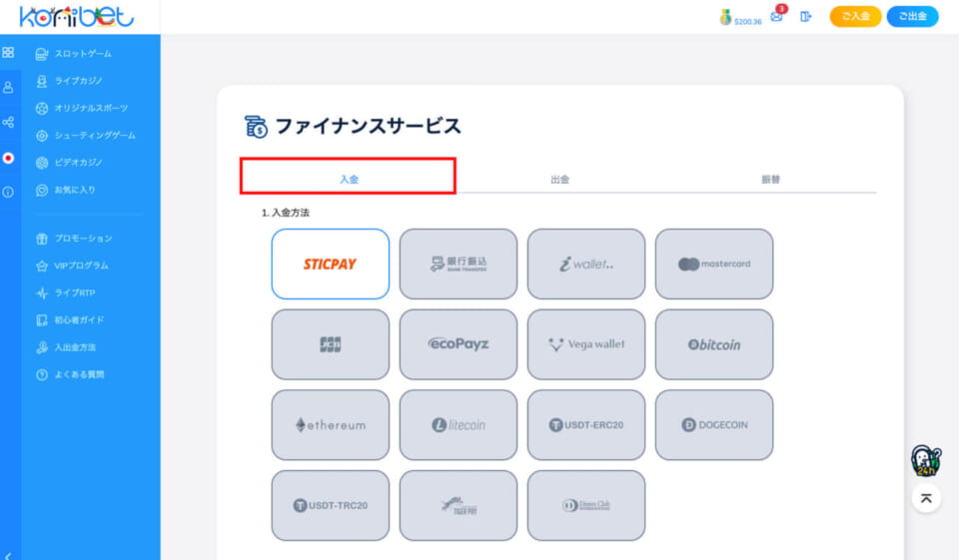Open シューティングゲーム in sidebar

click(86, 135)
